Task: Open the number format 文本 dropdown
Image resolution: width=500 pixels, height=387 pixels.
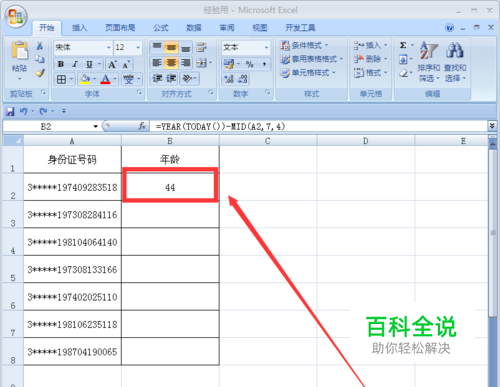Action: [266, 48]
